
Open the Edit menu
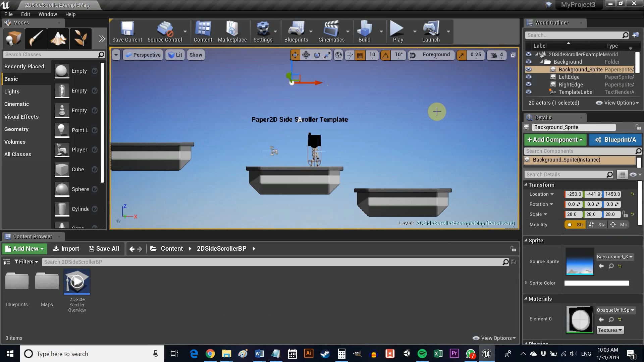point(25,14)
